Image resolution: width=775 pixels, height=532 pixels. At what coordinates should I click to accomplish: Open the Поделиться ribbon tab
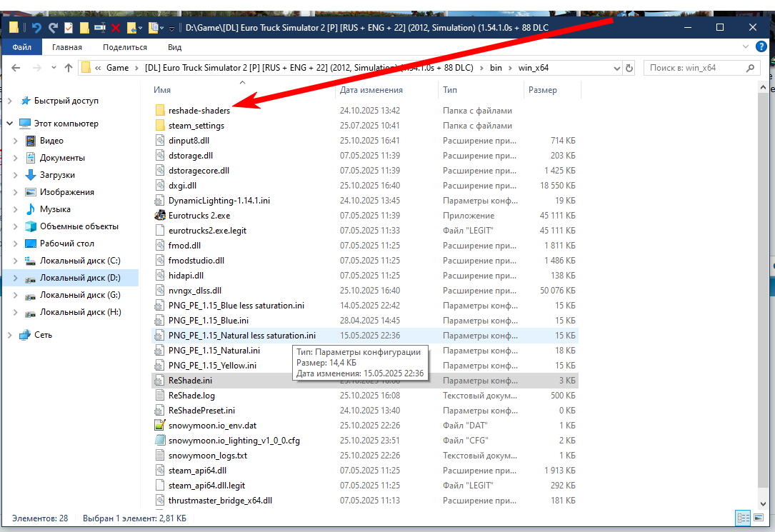click(124, 47)
